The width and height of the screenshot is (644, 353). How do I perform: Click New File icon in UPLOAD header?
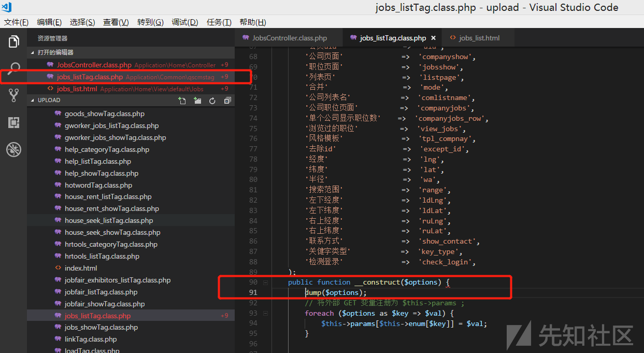182,101
